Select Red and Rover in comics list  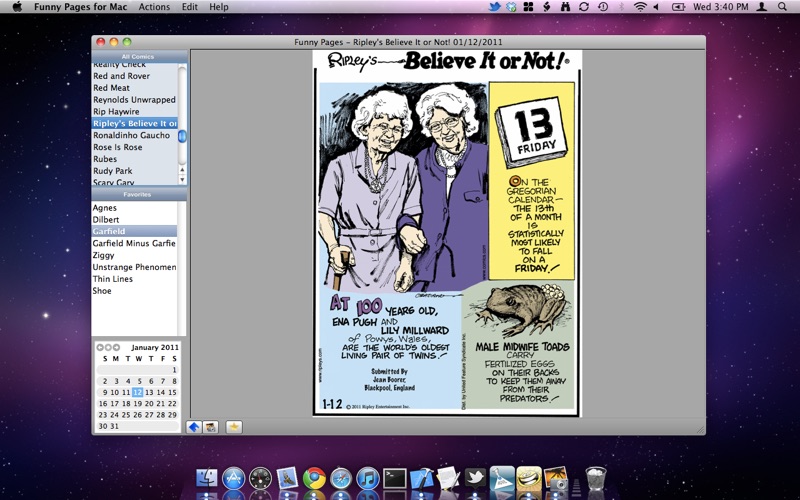click(x=134, y=76)
